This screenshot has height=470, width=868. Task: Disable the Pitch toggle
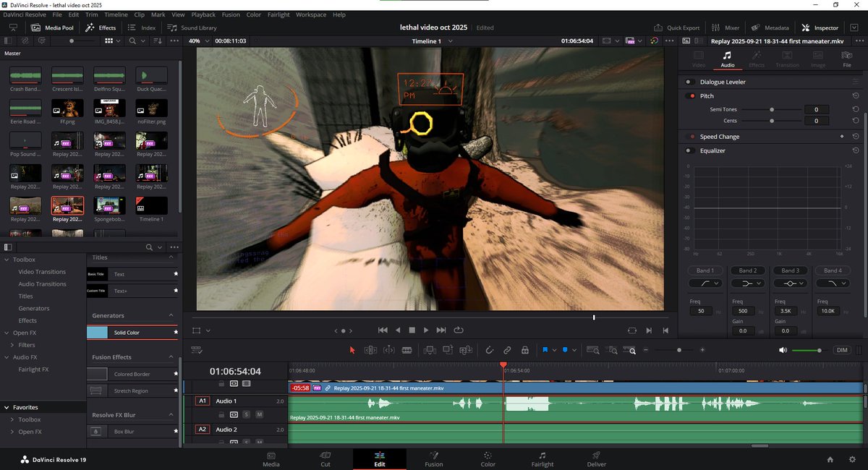pyautogui.click(x=691, y=95)
